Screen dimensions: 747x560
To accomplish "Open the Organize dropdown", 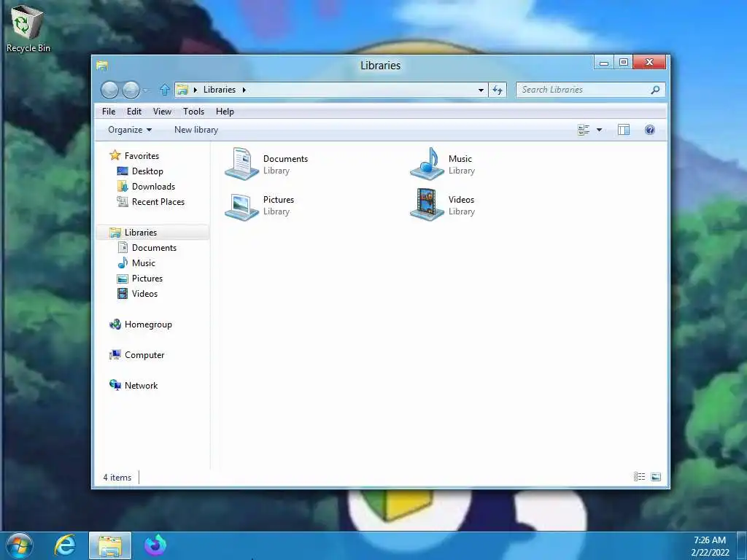I will (130, 130).
